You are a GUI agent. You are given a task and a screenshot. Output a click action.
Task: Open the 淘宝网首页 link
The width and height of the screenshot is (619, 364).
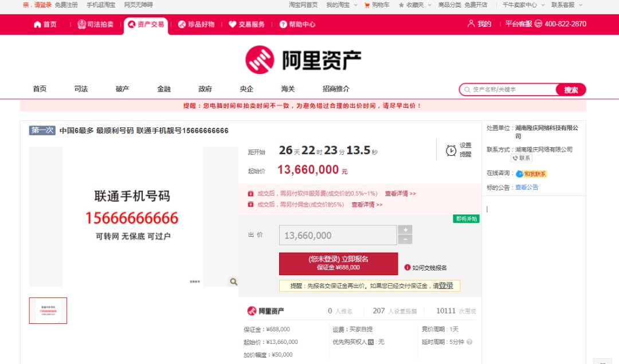(x=303, y=5)
